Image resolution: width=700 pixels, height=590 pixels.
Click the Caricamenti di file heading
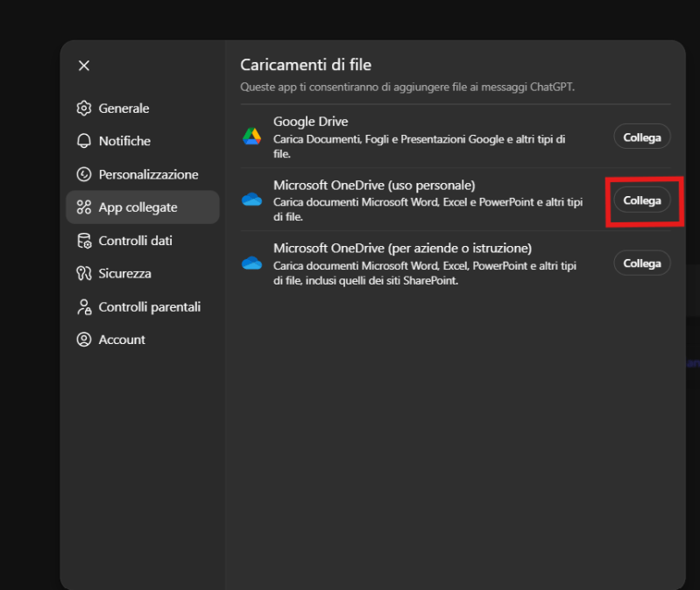(x=307, y=65)
